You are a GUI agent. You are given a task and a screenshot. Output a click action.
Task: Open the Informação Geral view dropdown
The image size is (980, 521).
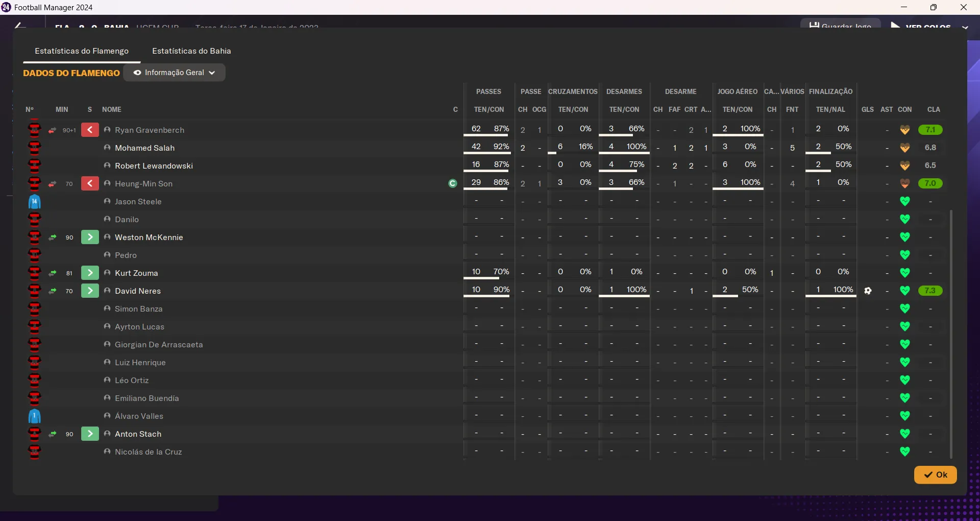click(174, 73)
